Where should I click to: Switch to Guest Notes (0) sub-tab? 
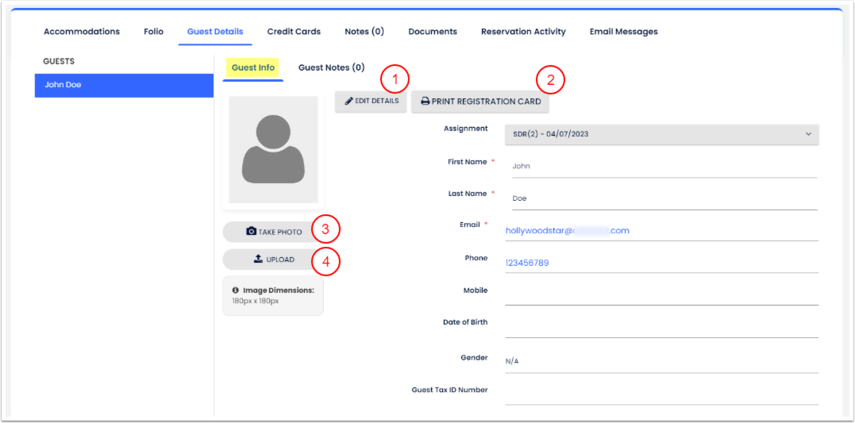click(x=331, y=68)
